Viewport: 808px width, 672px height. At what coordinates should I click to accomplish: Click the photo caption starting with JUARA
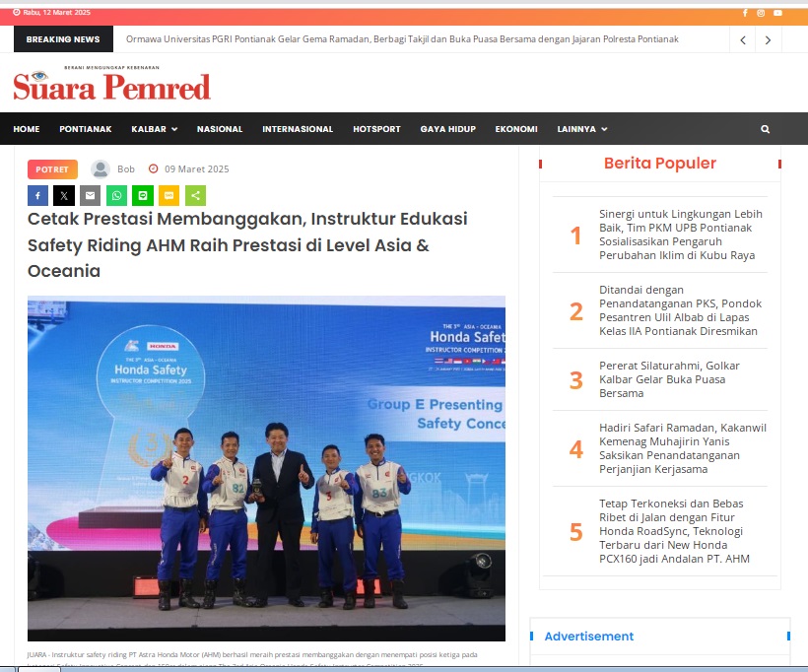pos(252,659)
